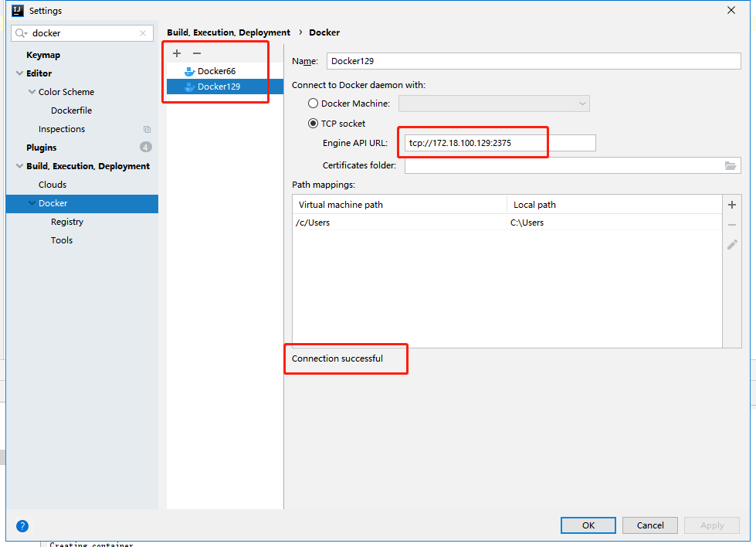
Task: Click the Docker66 whale icon
Action: (189, 71)
